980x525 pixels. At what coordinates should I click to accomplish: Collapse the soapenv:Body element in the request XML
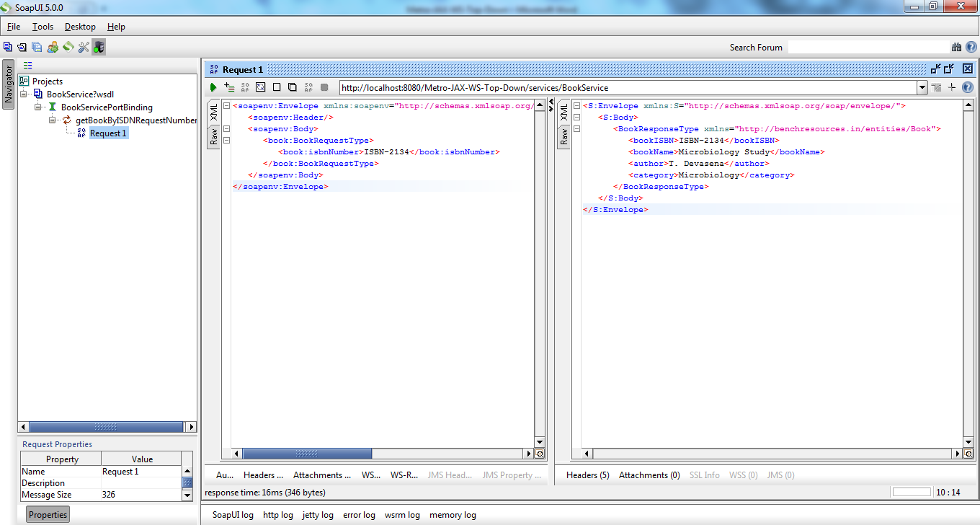[226, 129]
